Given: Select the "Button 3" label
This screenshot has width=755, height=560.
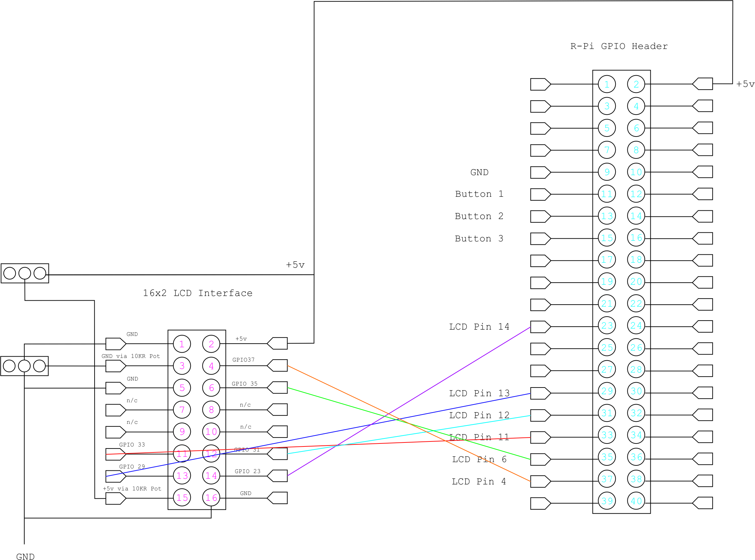Looking at the screenshot, I should coord(479,238).
